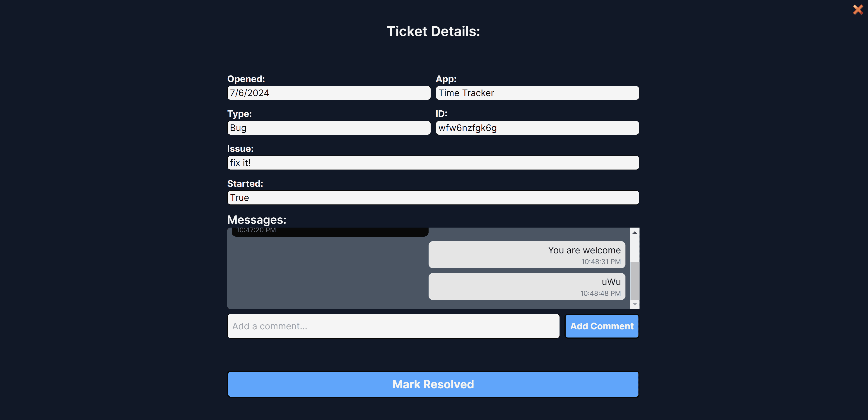Click the Opened label

[x=246, y=78]
